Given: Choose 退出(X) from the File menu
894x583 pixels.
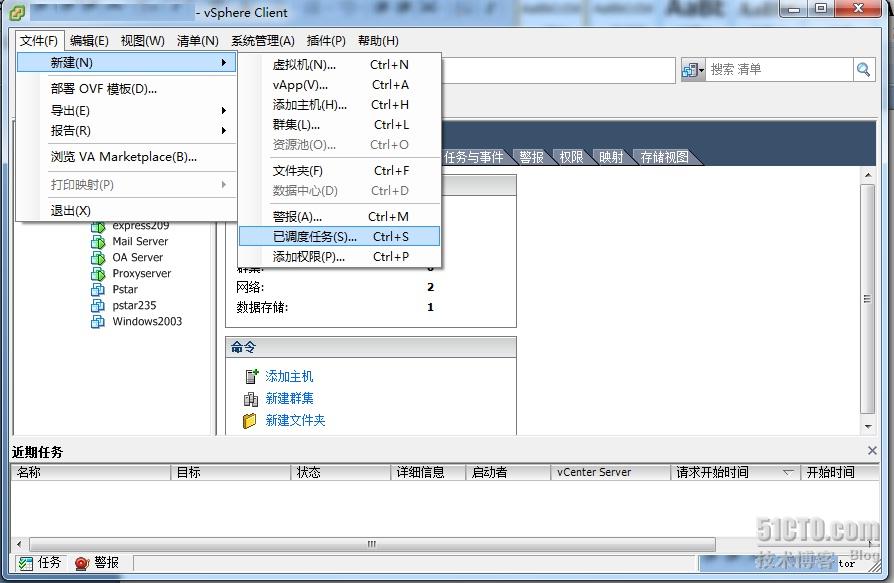Looking at the screenshot, I should [x=127, y=211].
